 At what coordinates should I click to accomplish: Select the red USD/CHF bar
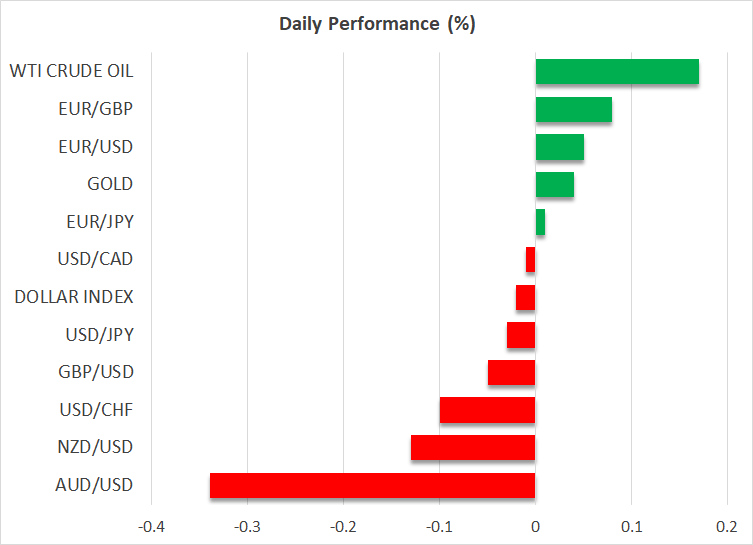487,410
